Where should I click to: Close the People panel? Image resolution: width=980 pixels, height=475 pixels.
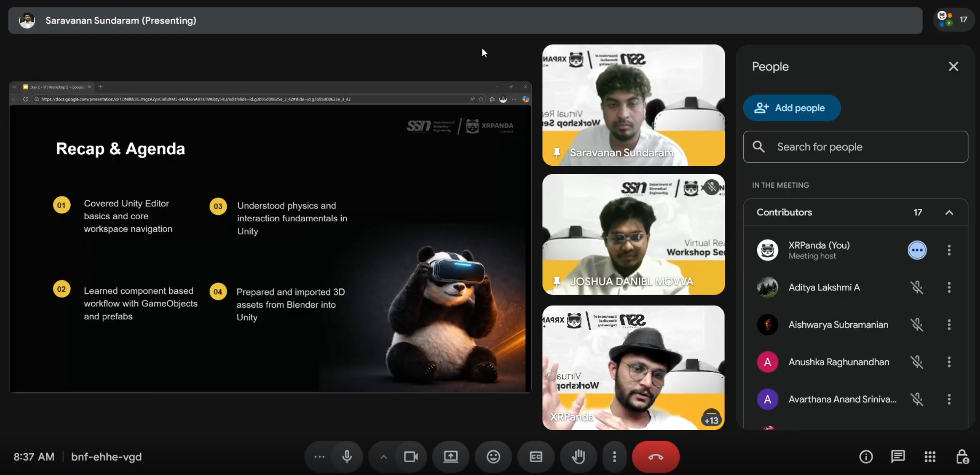point(953,66)
